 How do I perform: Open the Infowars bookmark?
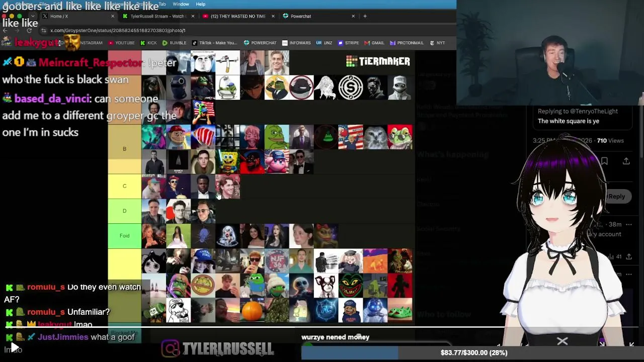[296, 43]
